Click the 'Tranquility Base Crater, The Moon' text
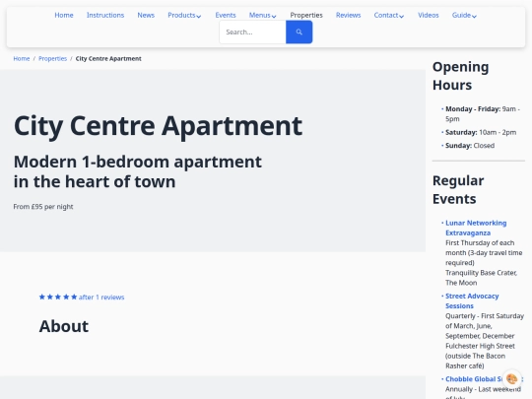Image resolution: width=532 pixels, height=399 pixels. click(x=481, y=278)
